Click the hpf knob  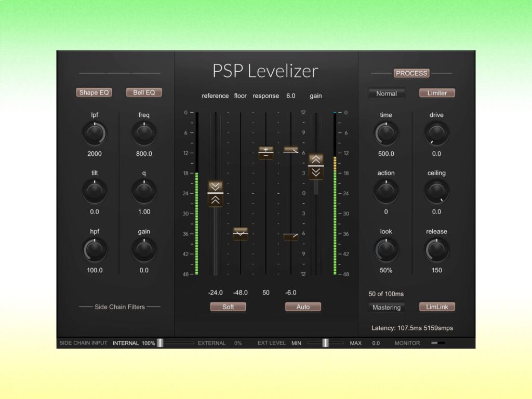point(95,250)
